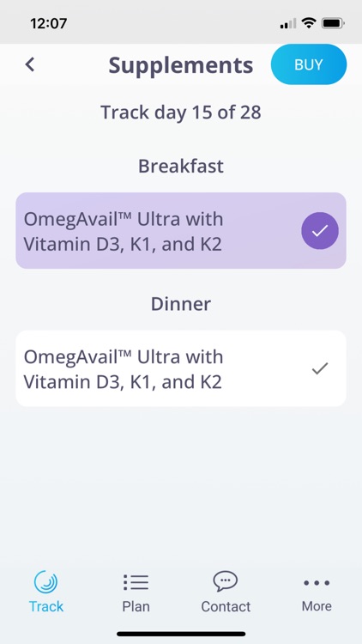Tap the Wi-Fi status icon
Image resolution: width=362 pixels, height=644 pixels.
click(x=308, y=23)
